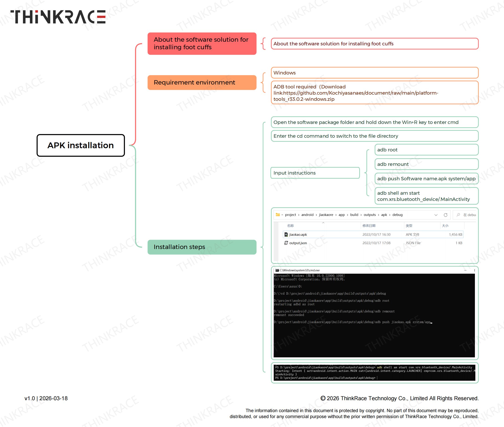Click the output.json file icon
504x427 pixels.
click(x=286, y=243)
